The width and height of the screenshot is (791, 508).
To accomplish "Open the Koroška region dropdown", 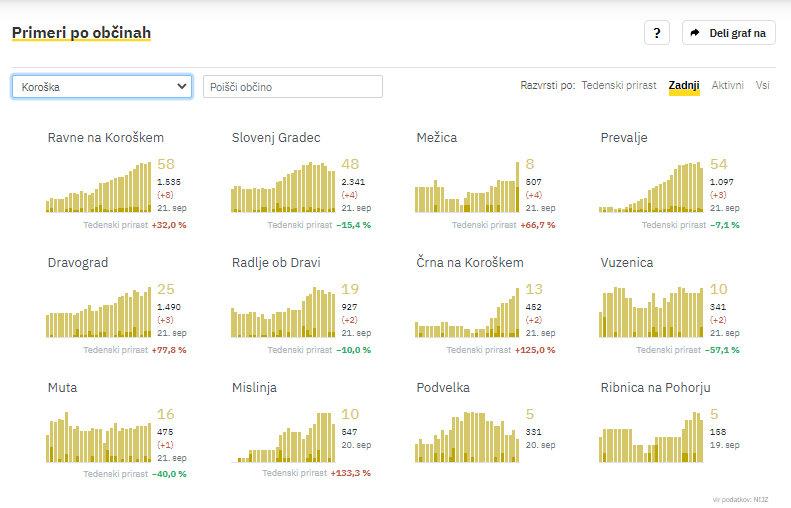I will click(102, 87).
